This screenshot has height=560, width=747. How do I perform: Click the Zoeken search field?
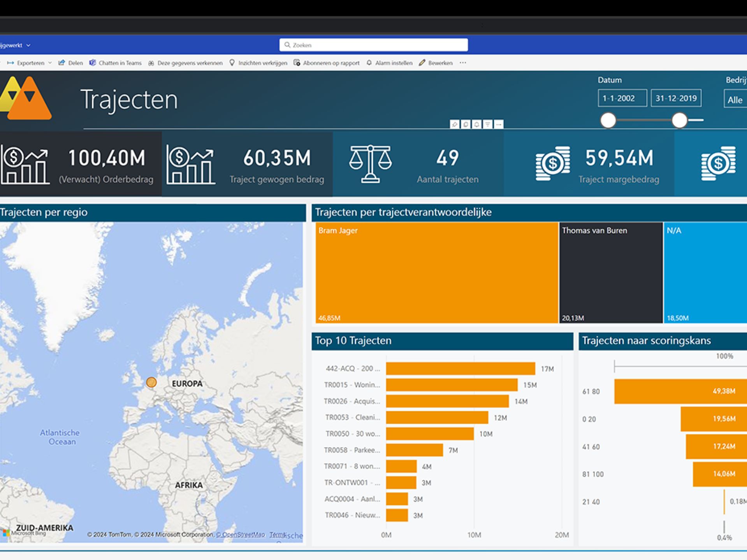click(374, 45)
